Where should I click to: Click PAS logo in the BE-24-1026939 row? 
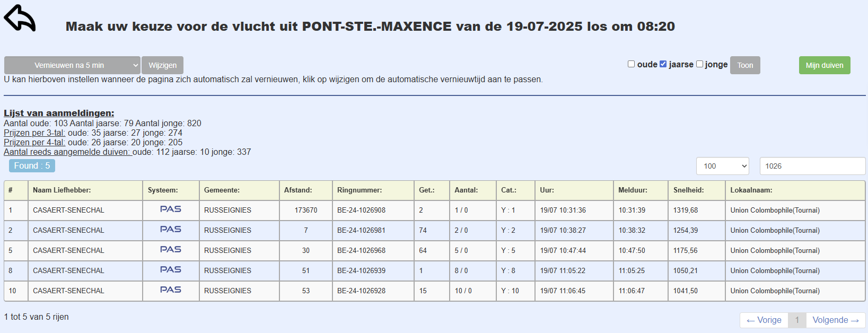click(x=171, y=270)
